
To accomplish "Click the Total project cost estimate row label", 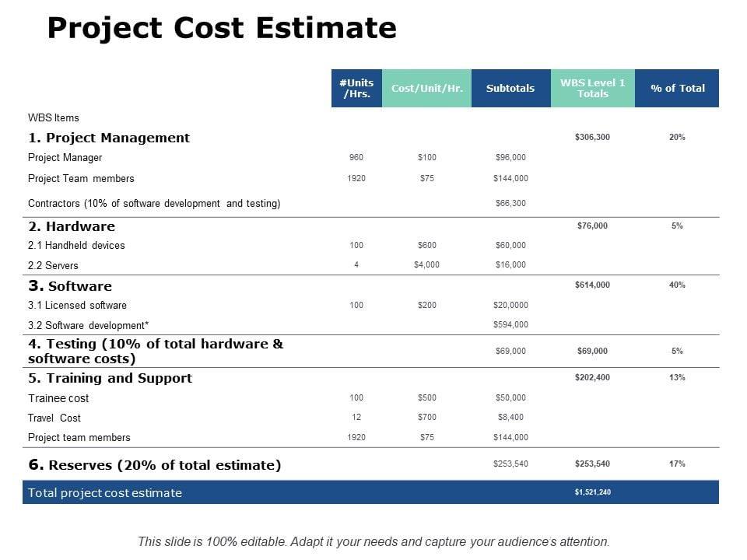I will (105, 492).
